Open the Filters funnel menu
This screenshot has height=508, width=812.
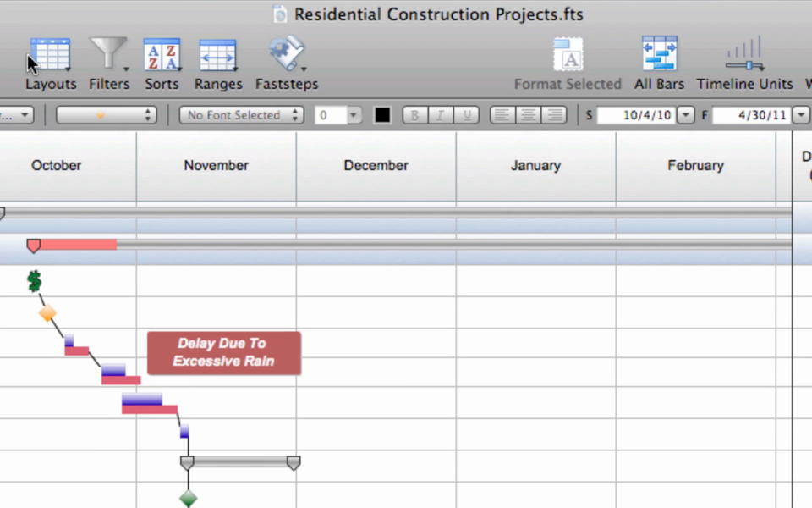pyautogui.click(x=109, y=63)
